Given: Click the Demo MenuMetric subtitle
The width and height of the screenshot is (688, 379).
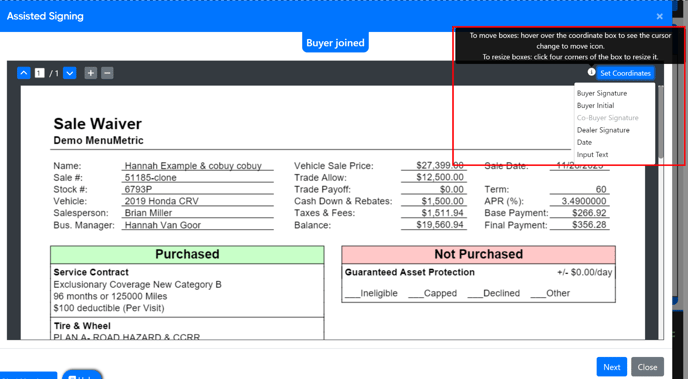Looking at the screenshot, I should point(98,140).
